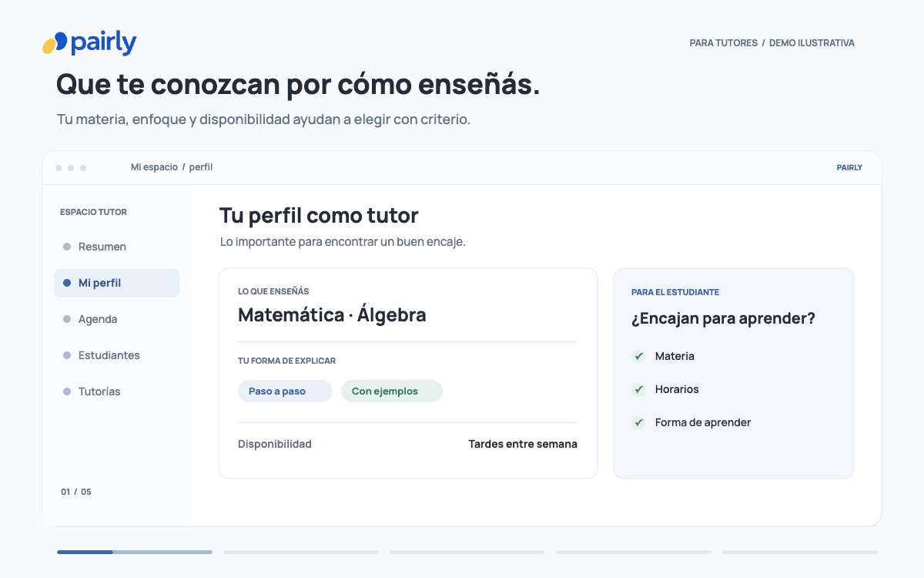The image size is (924, 578).
Task: Click the Horarios checkmark icon
Action: pyautogui.click(x=638, y=389)
